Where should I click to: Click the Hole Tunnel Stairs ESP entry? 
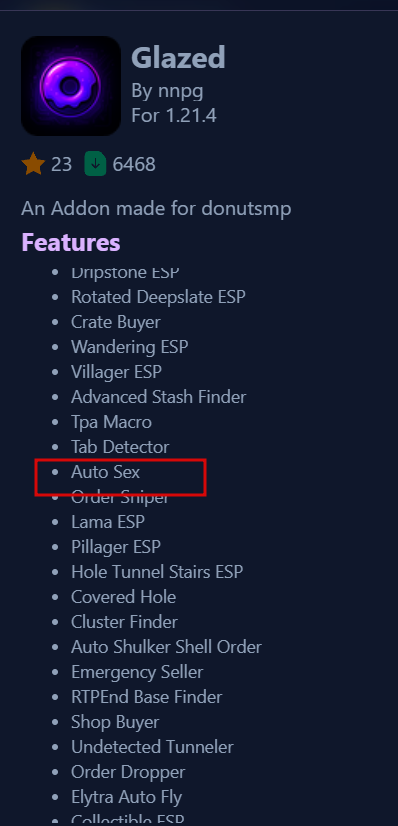click(157, 572)
